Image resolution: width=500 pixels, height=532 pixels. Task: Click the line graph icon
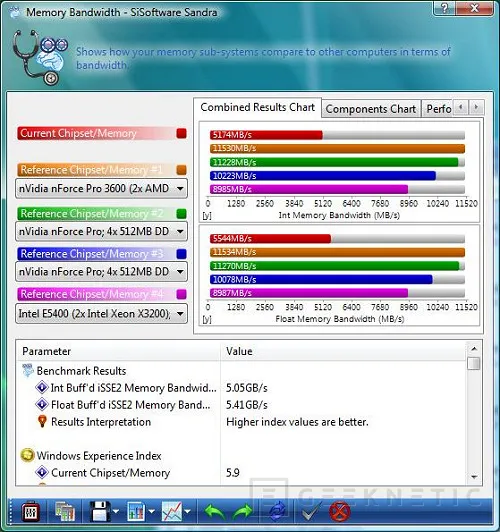point(172,512)
